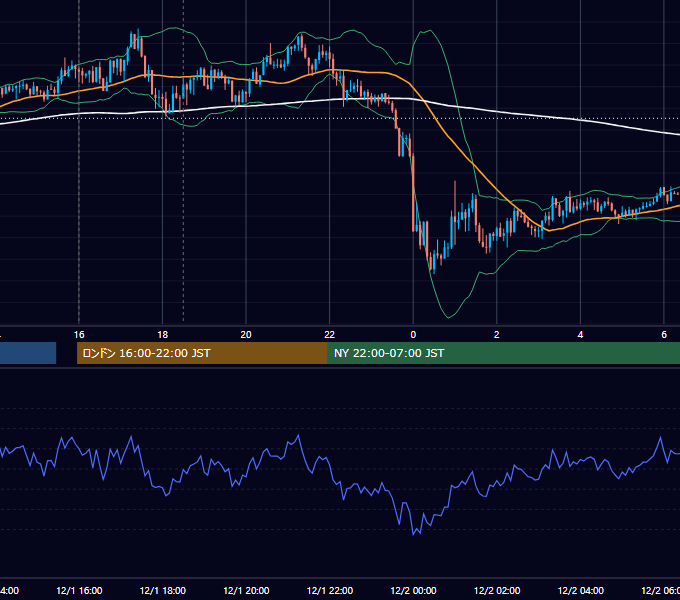Click the '2' hour label on chart axis
The width and height of the screenshot is (680, 600).
497,335
